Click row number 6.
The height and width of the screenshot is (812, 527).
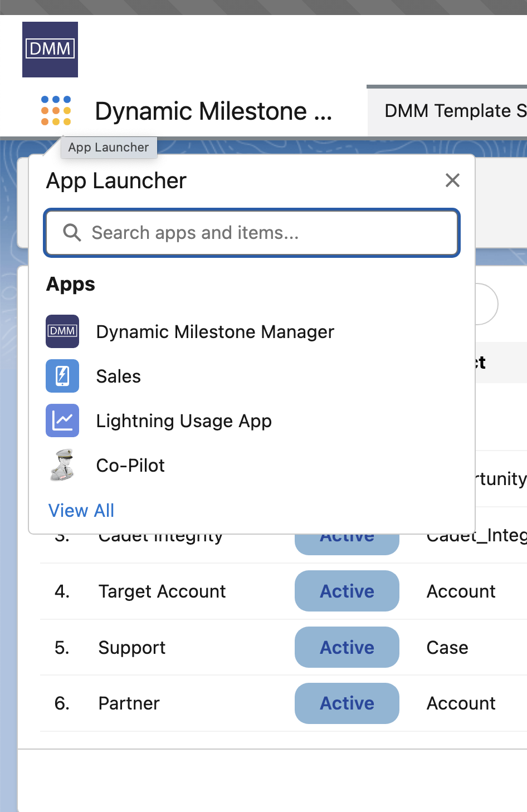tap(62, 703)
